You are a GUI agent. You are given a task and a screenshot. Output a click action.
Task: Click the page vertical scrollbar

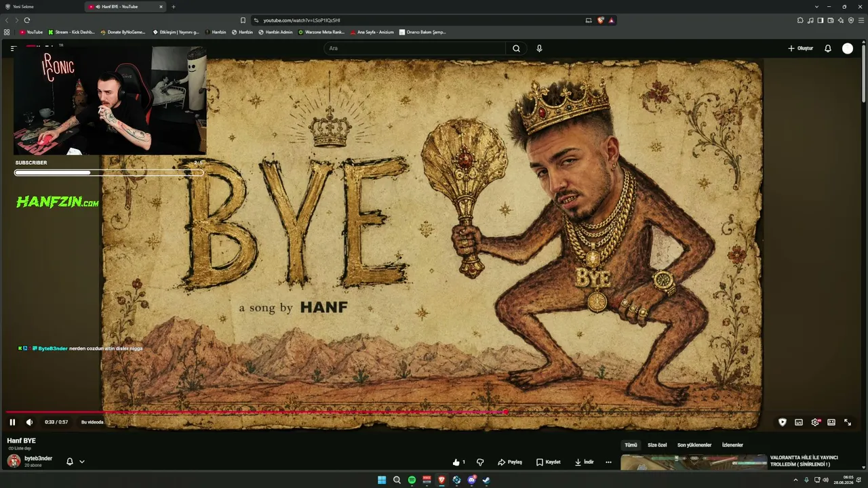point(863,75)
